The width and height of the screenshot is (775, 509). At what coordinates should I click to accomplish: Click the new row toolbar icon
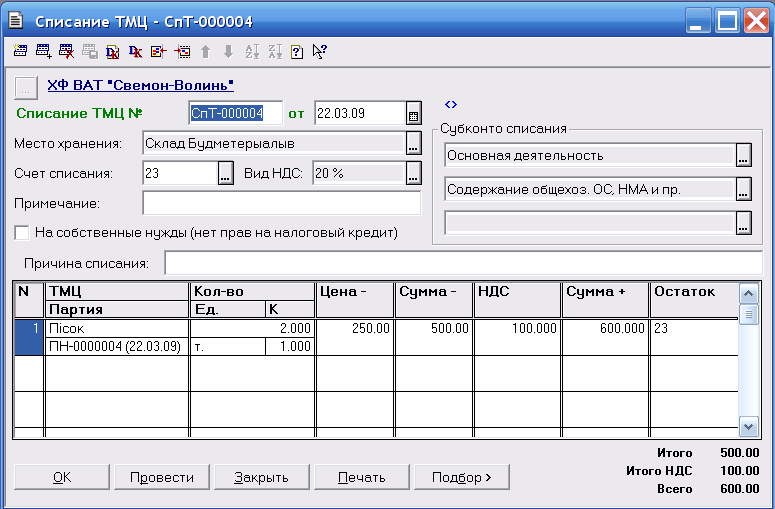click(x=21, y=52)
